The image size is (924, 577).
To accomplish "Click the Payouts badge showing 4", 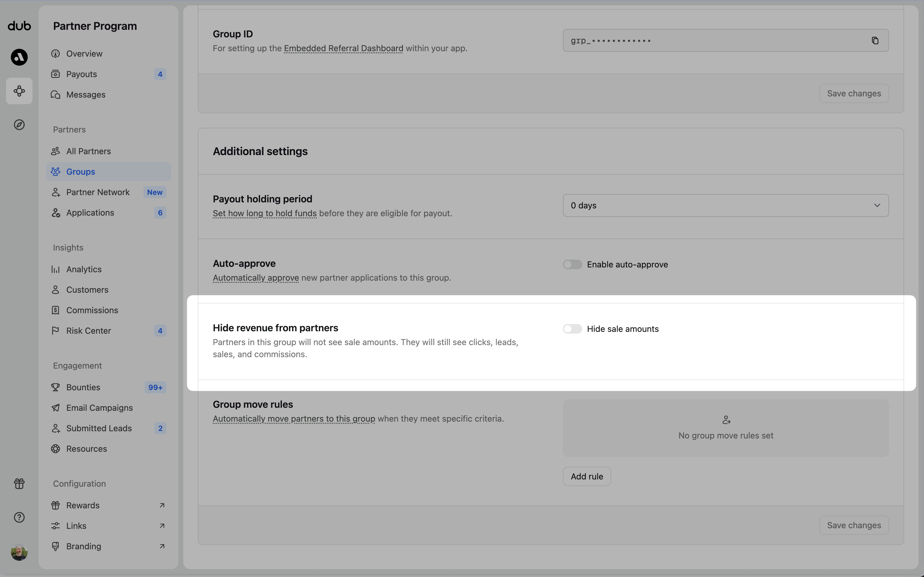I will [160, 74].
